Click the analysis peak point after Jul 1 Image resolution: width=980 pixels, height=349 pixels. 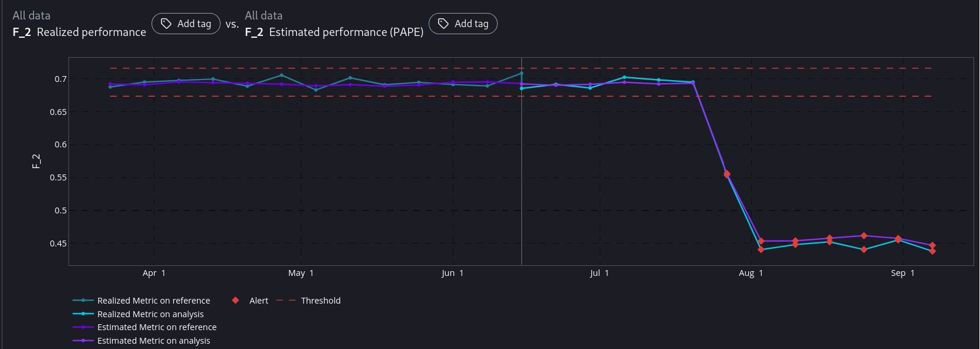point(624,77)
